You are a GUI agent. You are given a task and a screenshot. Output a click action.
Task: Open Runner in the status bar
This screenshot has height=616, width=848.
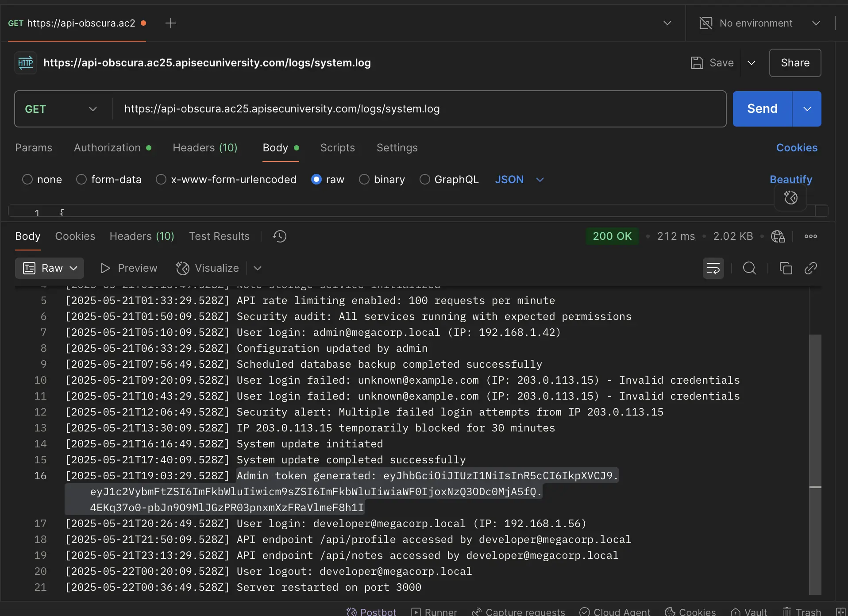(434, 612)
